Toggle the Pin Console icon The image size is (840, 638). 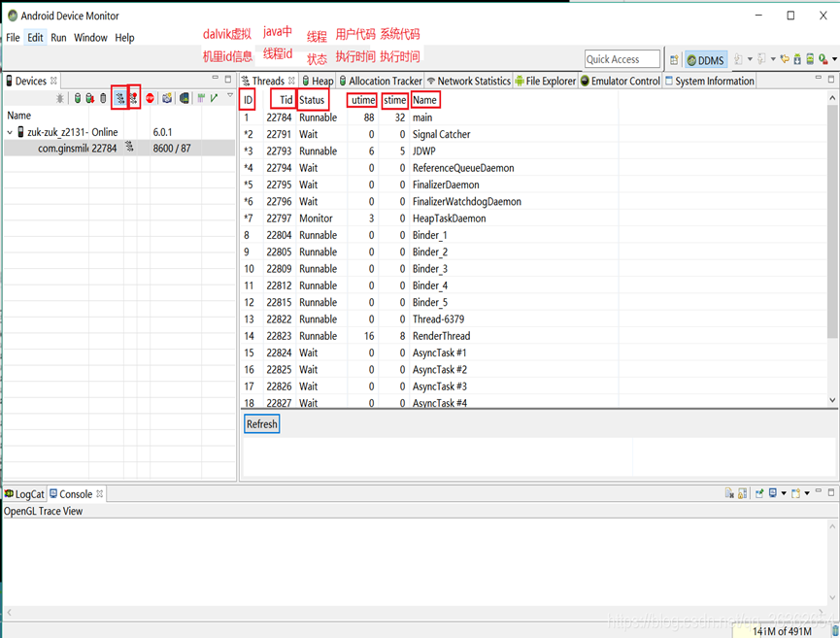[x=759, y=493]
